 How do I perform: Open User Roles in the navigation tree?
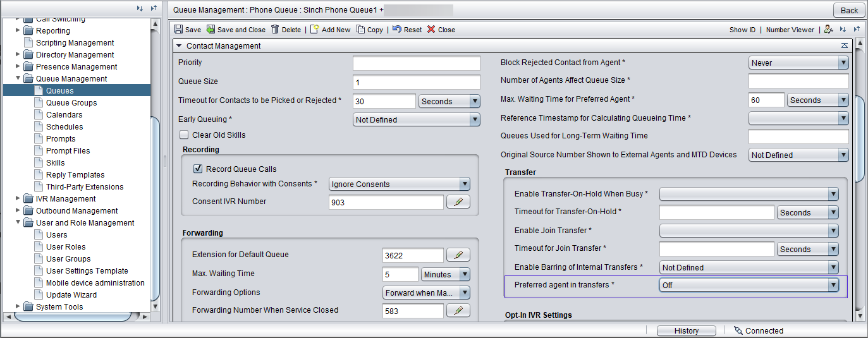coord(66,246)
